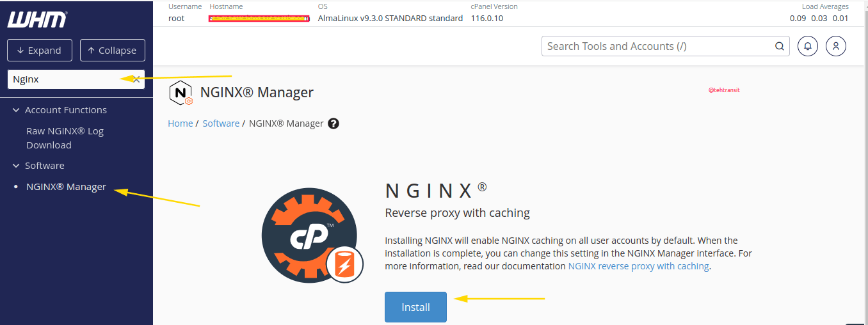Image resolution: width=868 pixels, height=325 pixels.
Task: Open Raw NGINX Log Download
Action: 65,138
